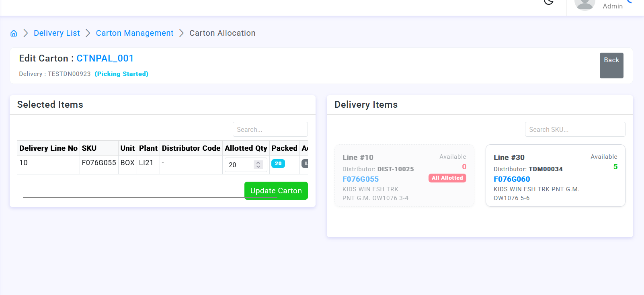
Task: Open SKU link F076G055 in Line #10
Action: tap(361, 179)
